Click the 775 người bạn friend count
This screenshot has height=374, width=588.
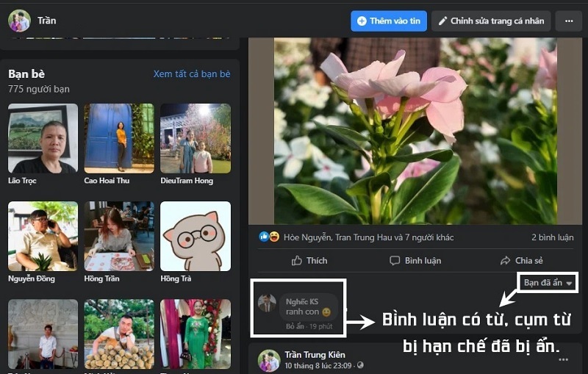[39, 89]
